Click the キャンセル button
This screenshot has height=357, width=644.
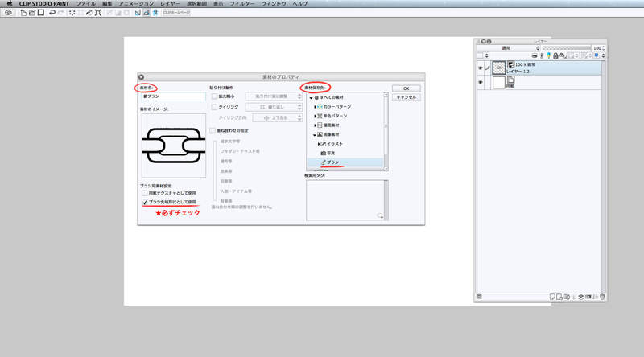point(406,97)
